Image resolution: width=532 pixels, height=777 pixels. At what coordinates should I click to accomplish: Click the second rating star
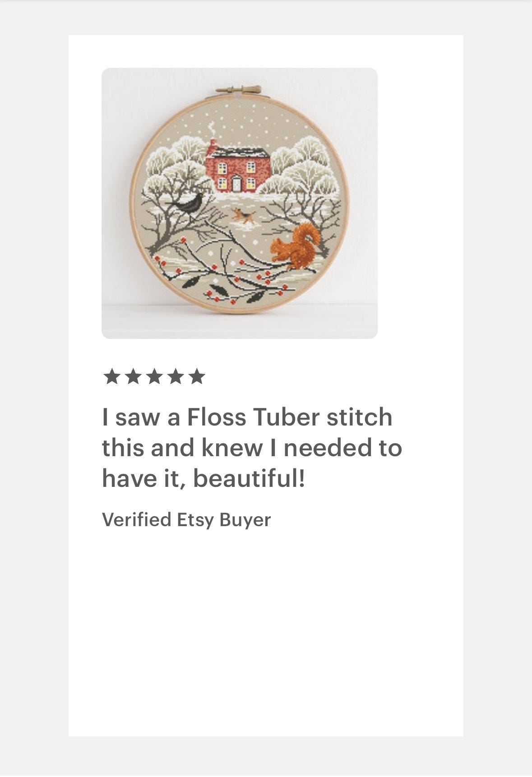pos(133,376)
